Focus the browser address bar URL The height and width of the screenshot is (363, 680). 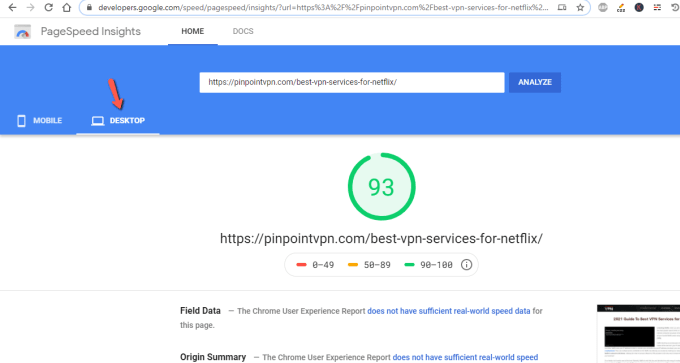323,7
